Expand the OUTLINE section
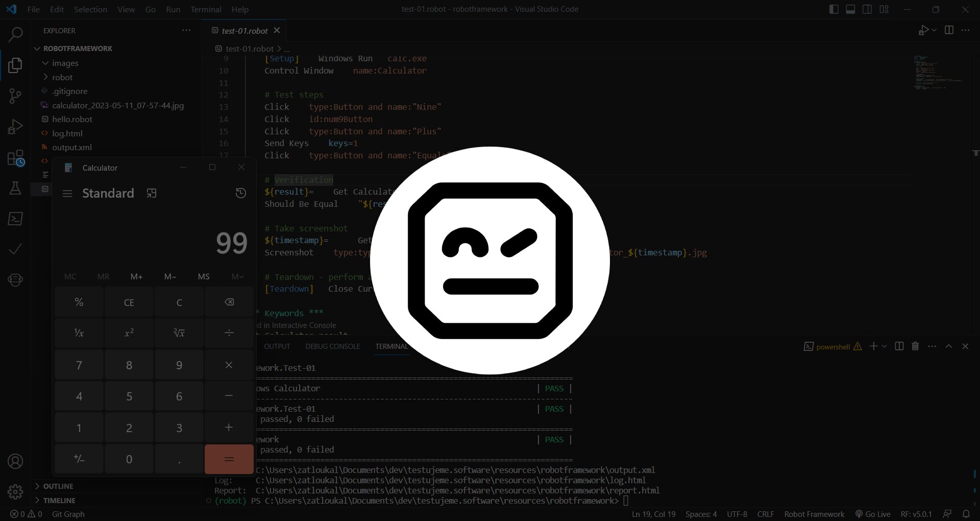Viewport: 980px width, 521px height. pyautogui.click(x=58, y=486)
